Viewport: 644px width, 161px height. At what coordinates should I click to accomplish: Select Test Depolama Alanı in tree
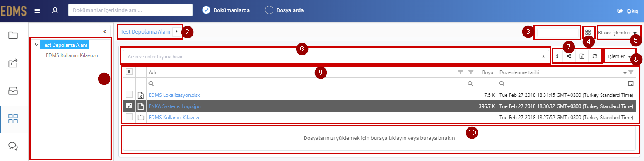(64, 45)
